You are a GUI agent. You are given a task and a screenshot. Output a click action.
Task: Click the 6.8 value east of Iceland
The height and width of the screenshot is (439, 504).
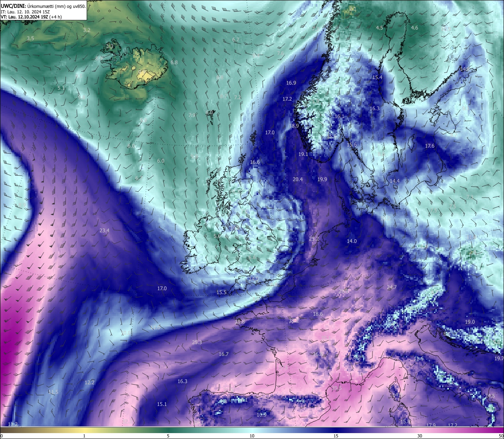pyautogui.click(x=174, y=62)
